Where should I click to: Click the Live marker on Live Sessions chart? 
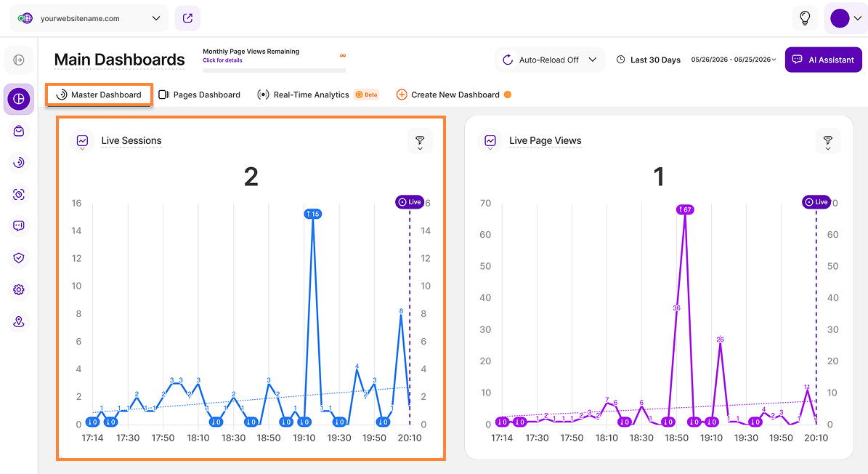tap(410, 202)
